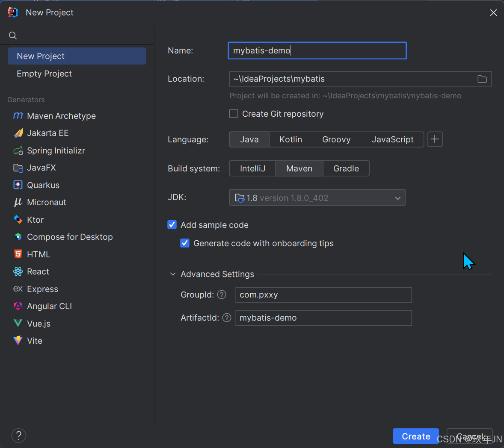Uncheck Generate code with onboarding tips
Screen dimensions: 504x448
tap(185, 243)
